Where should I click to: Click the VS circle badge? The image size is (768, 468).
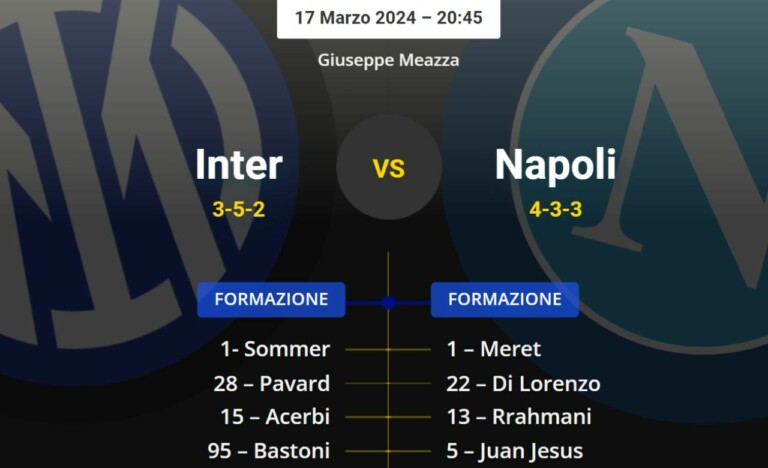click(x=388, y=167)
